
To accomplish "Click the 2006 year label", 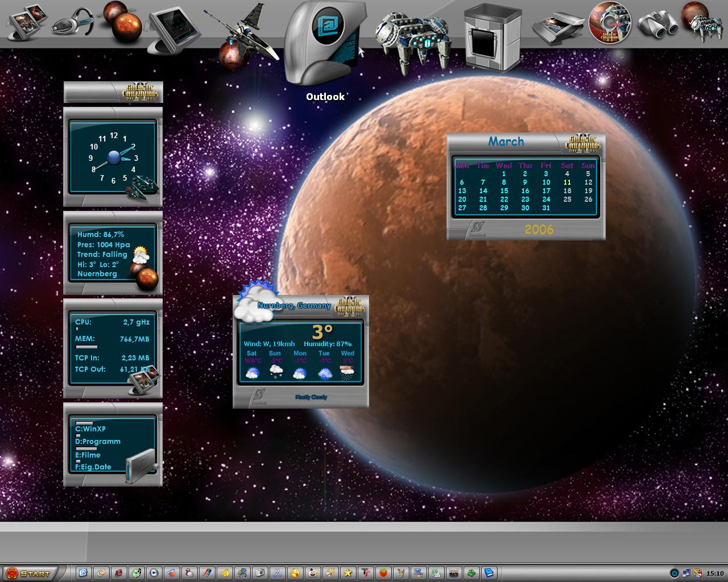I will (x=539, y=229).
